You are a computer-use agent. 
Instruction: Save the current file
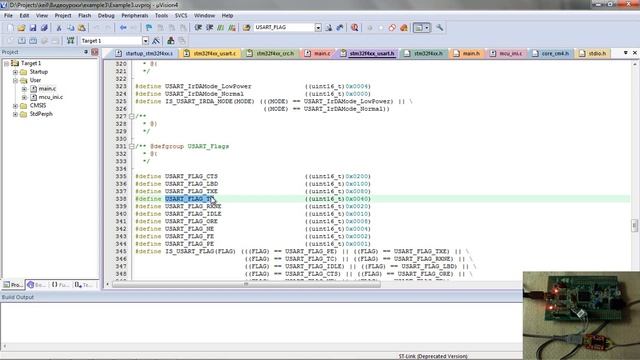33,28
